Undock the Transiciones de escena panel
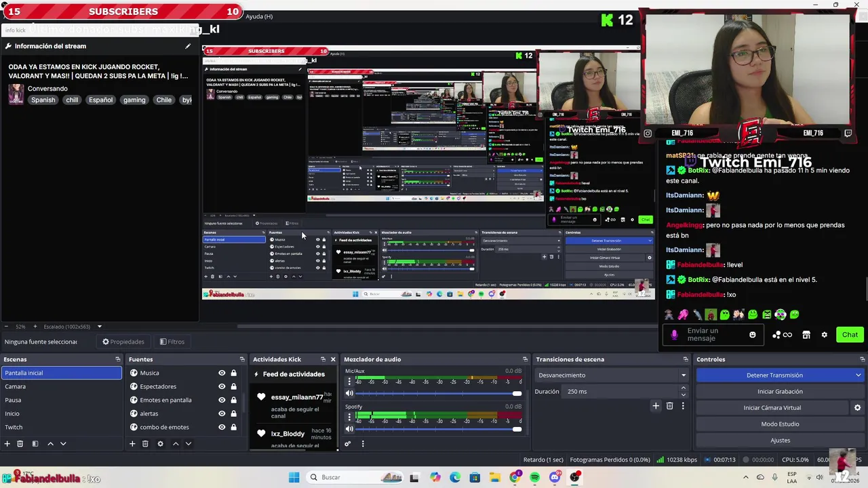 (686, 359)
